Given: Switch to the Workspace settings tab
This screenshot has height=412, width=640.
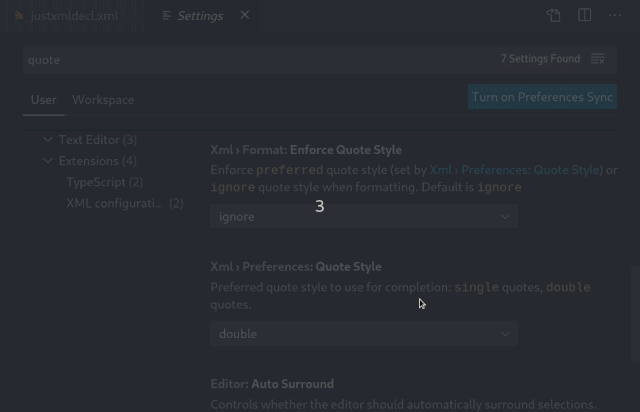Looking at the screenshot, I should 103,100.
